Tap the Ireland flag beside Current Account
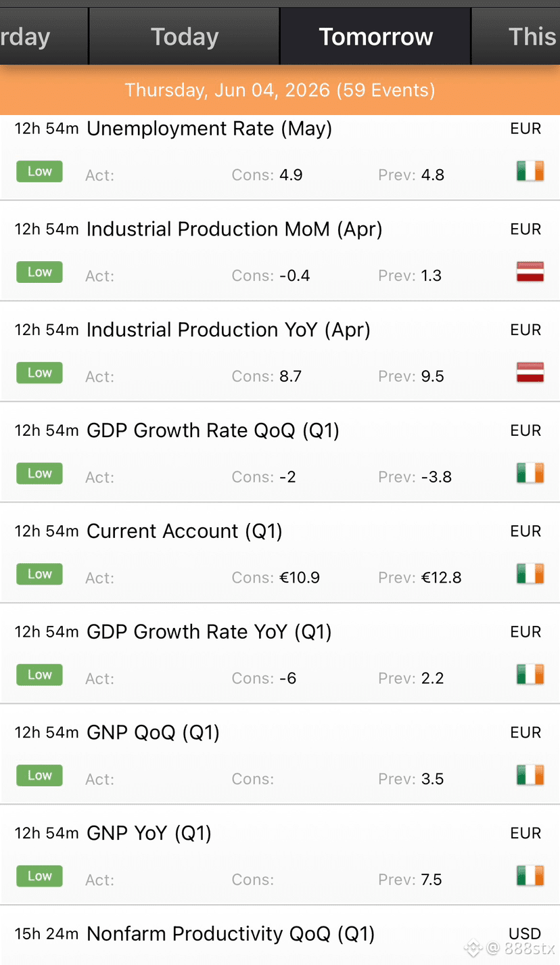 [530, 575]
